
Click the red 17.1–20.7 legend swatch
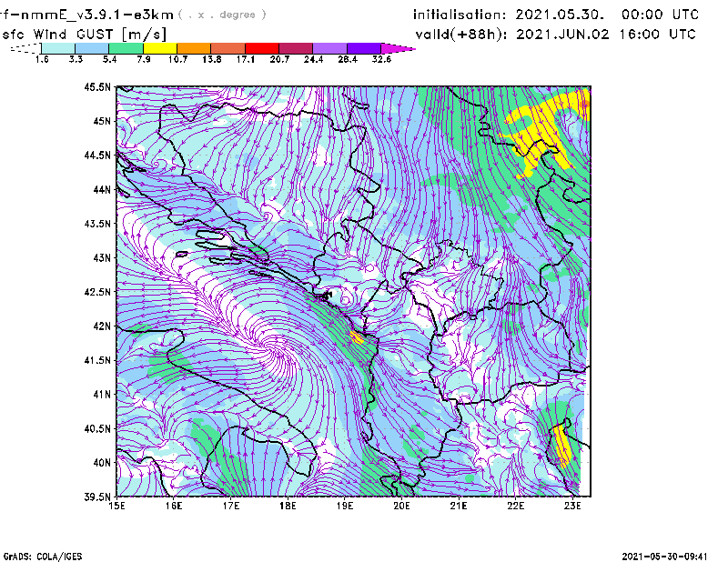click(262, 48)
